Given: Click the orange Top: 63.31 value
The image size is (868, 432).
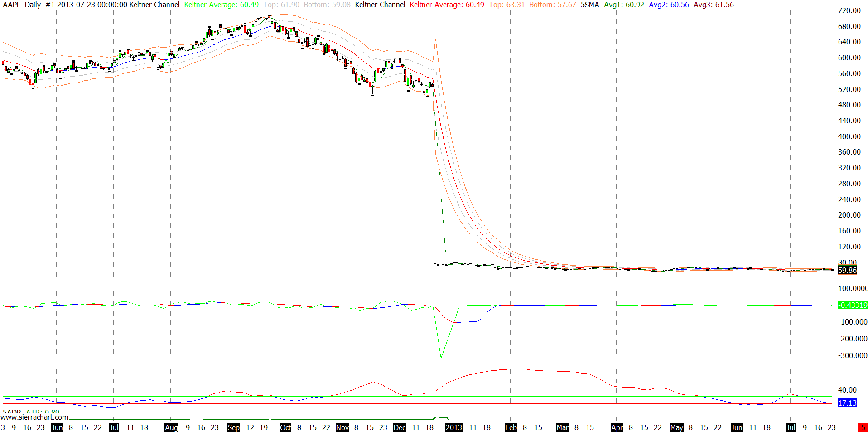Looking at the screenshot, I should click(x=506, y=5).
